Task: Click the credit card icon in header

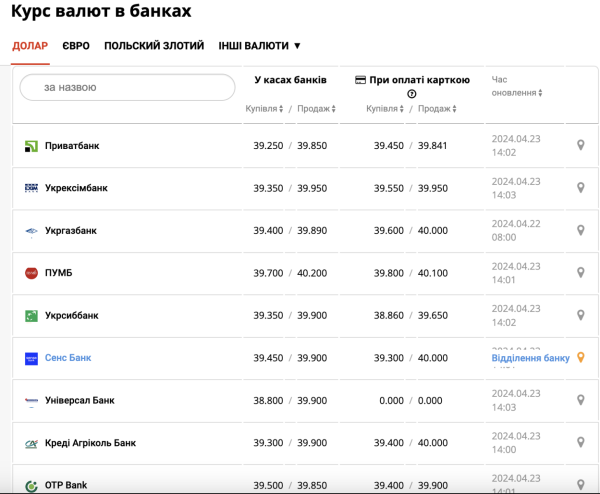Action: coord(360,80)
